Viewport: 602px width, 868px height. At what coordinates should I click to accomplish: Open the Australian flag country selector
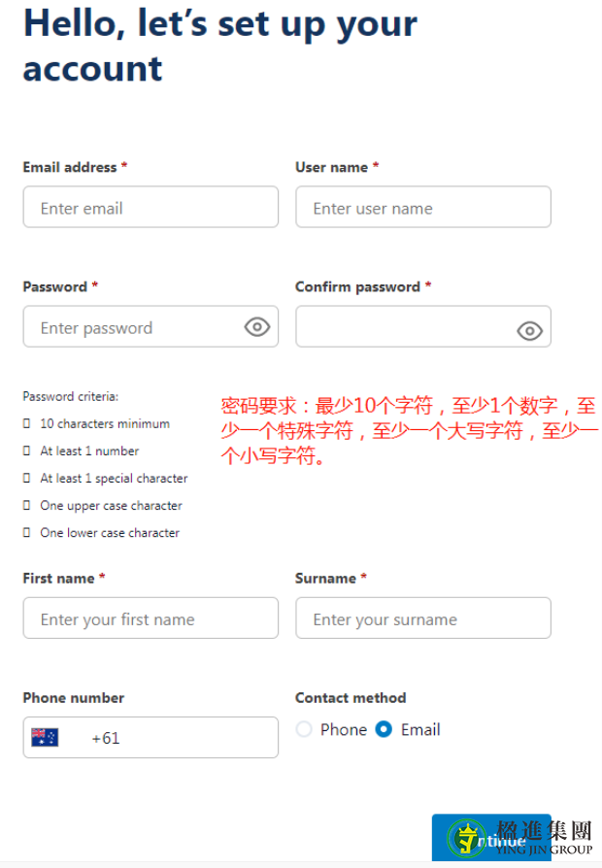(45, 737)
